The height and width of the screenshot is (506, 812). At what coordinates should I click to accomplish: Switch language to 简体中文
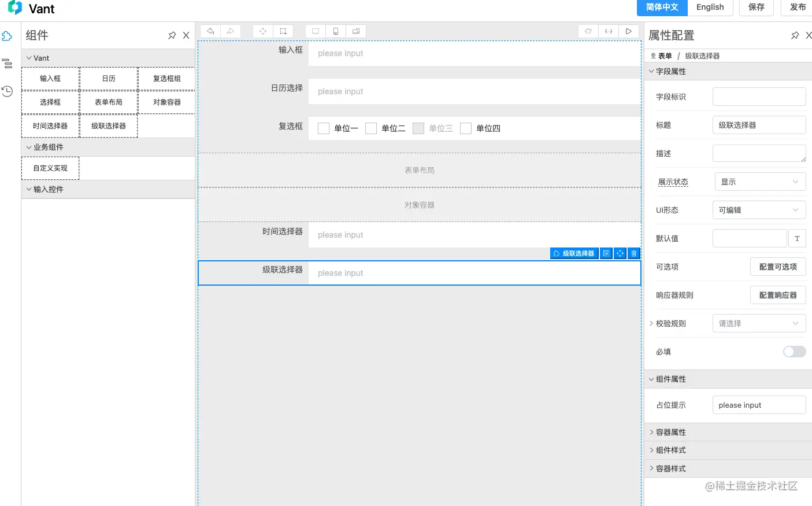pyautogui.click(x=662, y=7)
